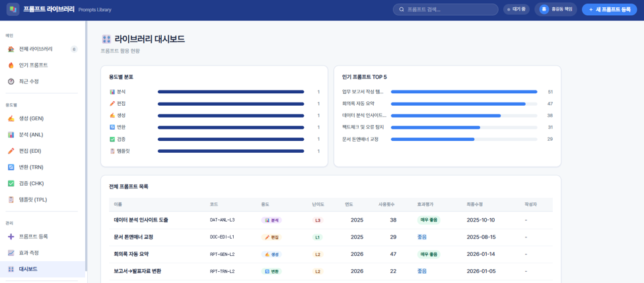Open the 데이터 분석 인사이트 도출 row
Viewport: 644px width, 283px height.
(331, 220)
